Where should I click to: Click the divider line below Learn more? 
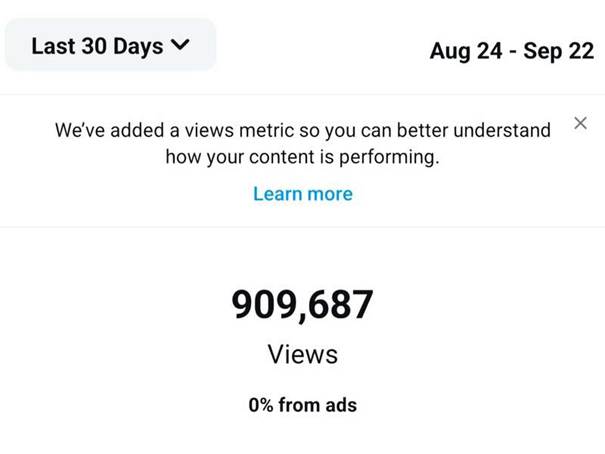[x=302, y=227]
